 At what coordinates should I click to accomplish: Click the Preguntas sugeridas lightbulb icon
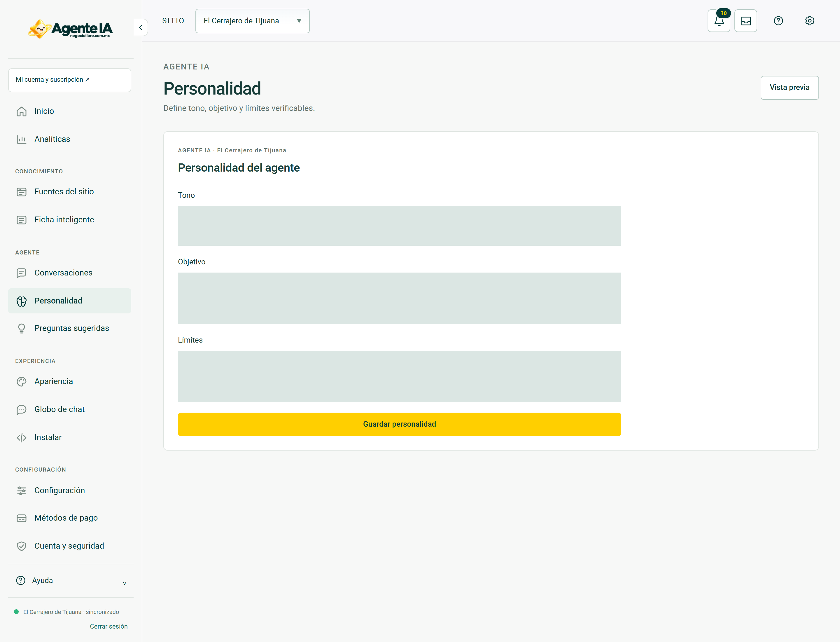click(21, 328)
